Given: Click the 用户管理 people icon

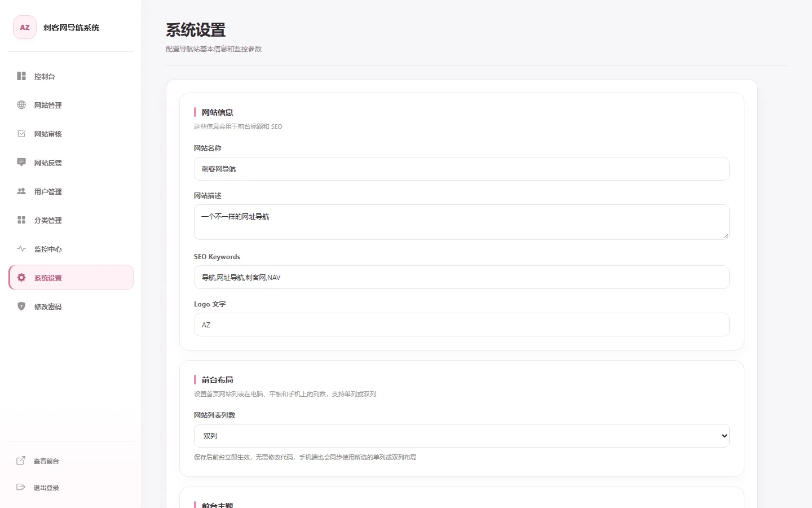Looking at the screenshot, I should pyautogui.click(x=21, y=191).
